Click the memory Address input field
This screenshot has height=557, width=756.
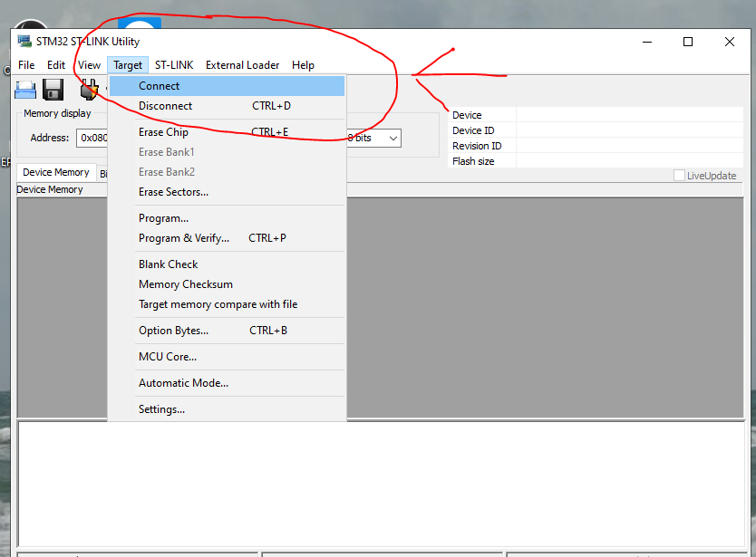point(91,139)
